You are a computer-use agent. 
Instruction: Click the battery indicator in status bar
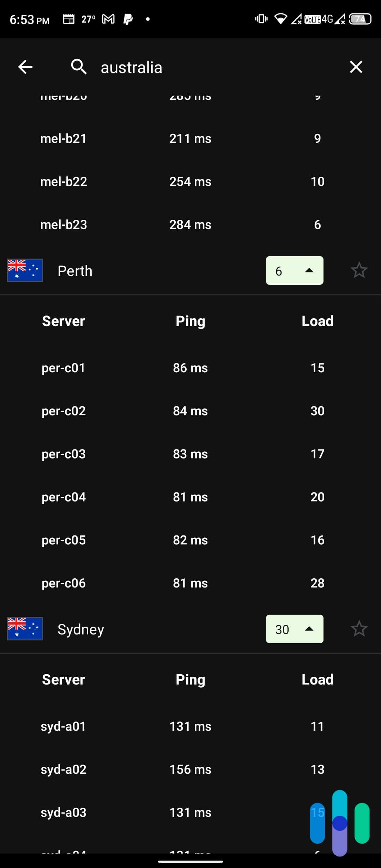tap(360, 19)
